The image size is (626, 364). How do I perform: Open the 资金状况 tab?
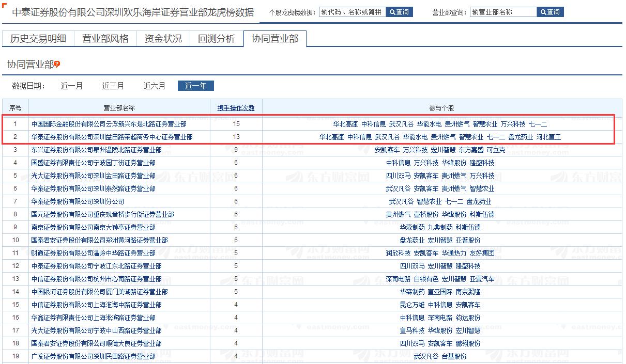point(163,39)
